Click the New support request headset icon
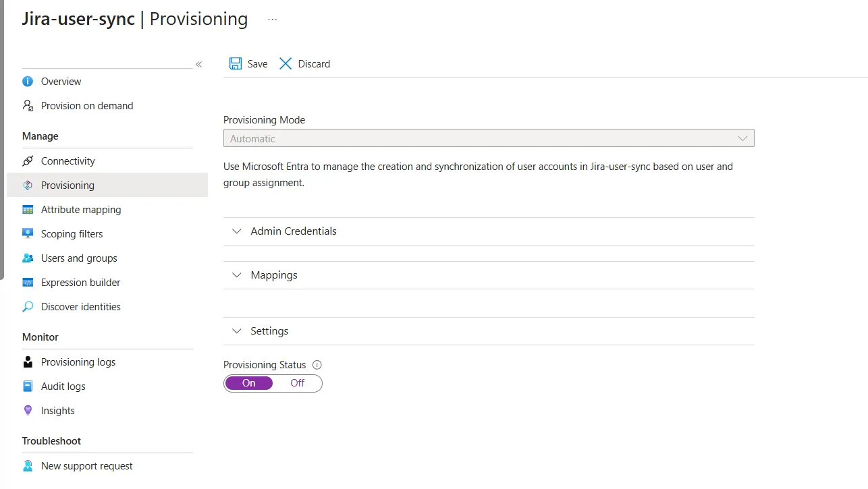The height and width of the screenshot is (489, 868). click(28, 466)
